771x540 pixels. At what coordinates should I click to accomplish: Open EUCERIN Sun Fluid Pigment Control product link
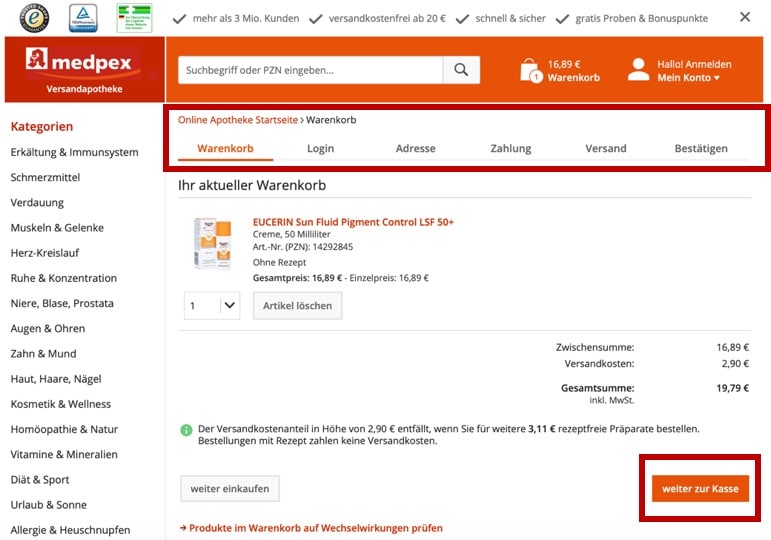click(353, 222)
